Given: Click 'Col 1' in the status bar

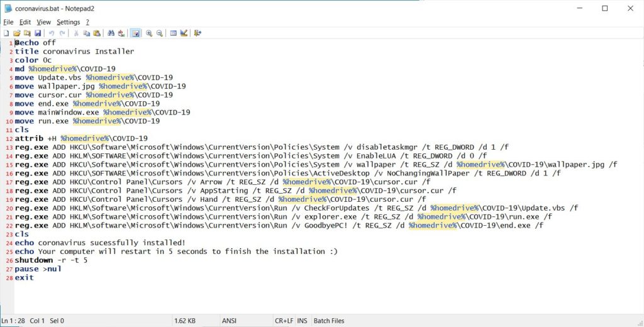Looking at the screenshot, I should coord(37,321).
